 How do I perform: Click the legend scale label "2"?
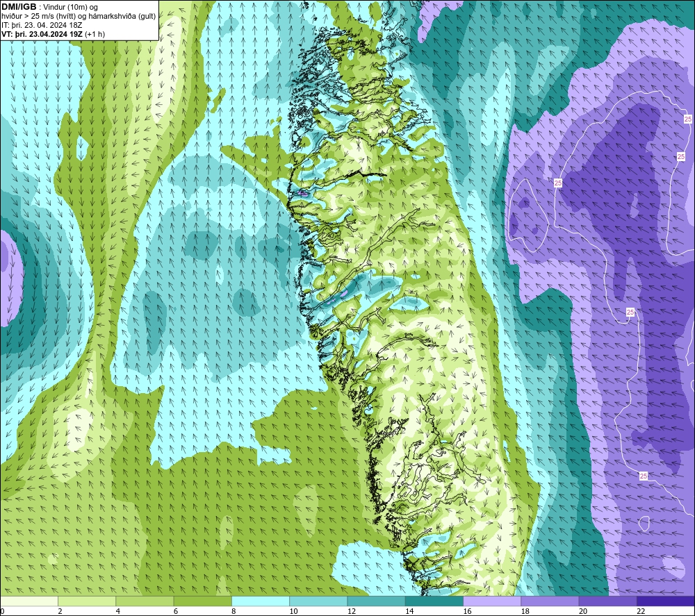point(60,612)
